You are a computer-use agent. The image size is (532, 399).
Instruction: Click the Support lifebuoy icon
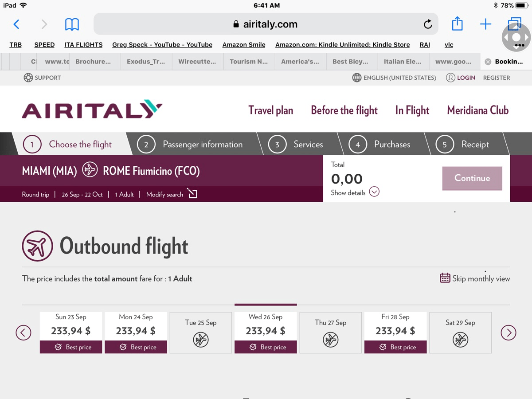pos(28,78)
